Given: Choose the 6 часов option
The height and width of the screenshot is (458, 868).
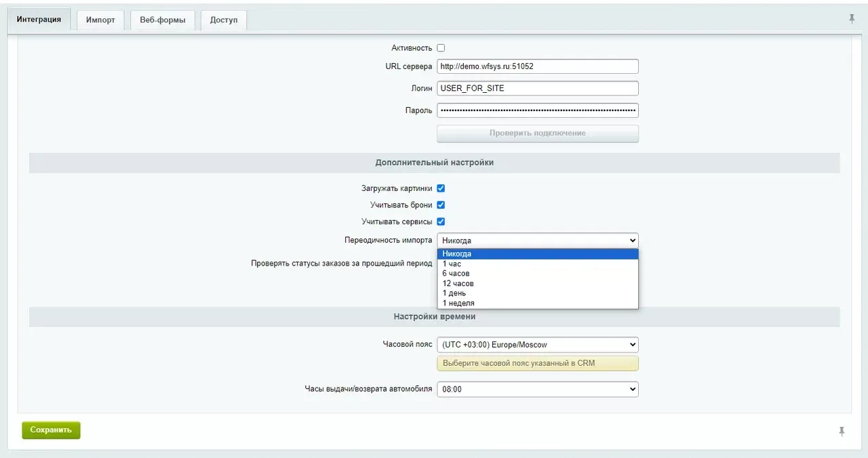Looking at the screenshot, I should (538, 274).
